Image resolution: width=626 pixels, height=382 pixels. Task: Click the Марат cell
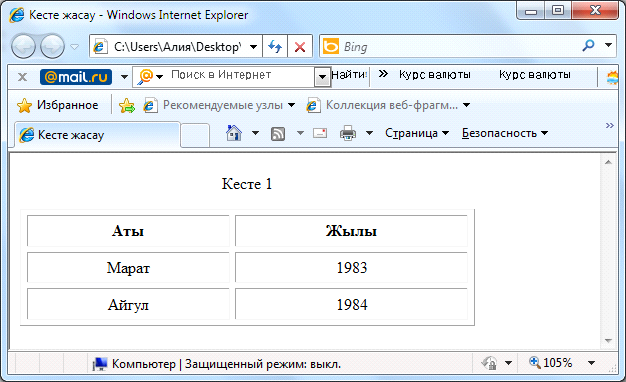(128, 267)
